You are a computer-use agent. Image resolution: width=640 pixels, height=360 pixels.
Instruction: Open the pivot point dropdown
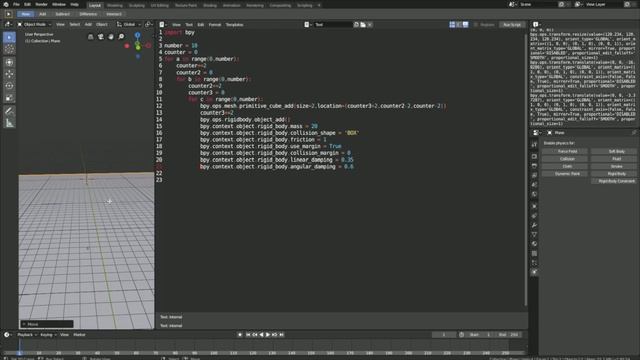[148, 24]
